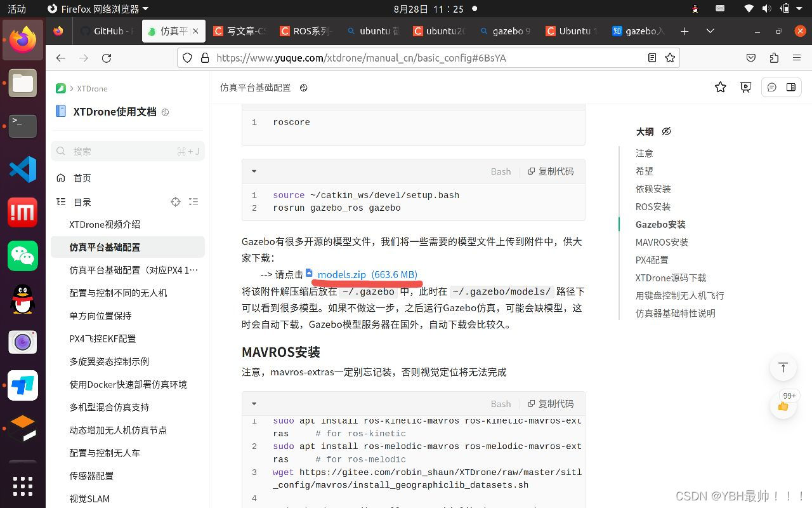Switch to ROS系列 tab
Image resolution: width=812 pixels, height=508 pixels.
click(305, 30)
